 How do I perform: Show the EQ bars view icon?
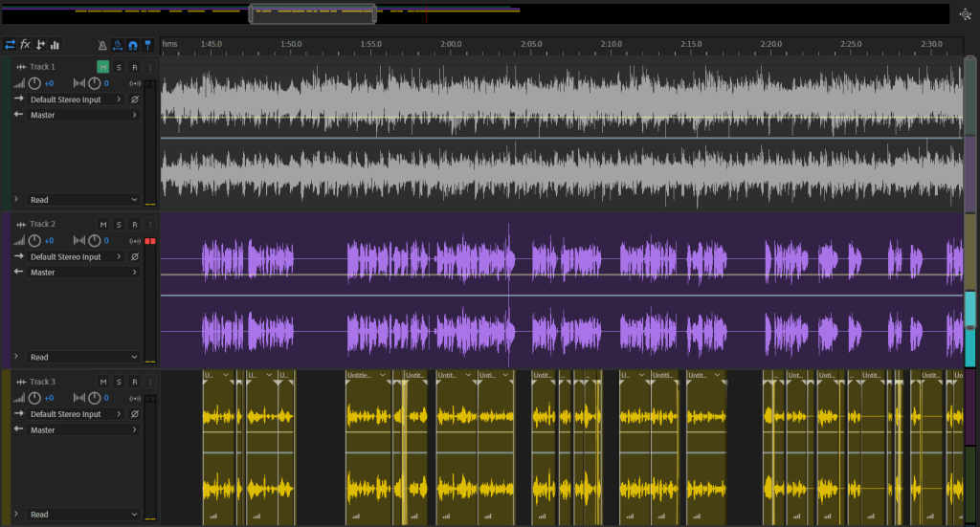[x=55, y=44]
